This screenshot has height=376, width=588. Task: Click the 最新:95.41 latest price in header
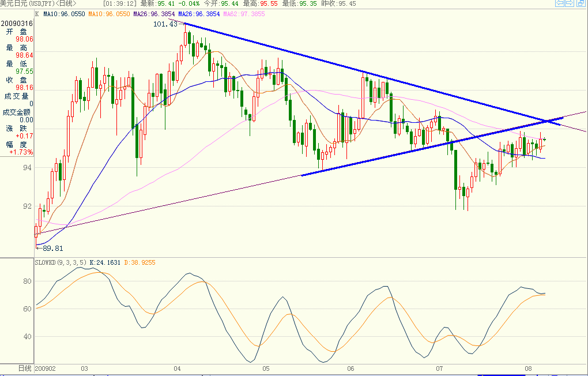tap(157, 3)
